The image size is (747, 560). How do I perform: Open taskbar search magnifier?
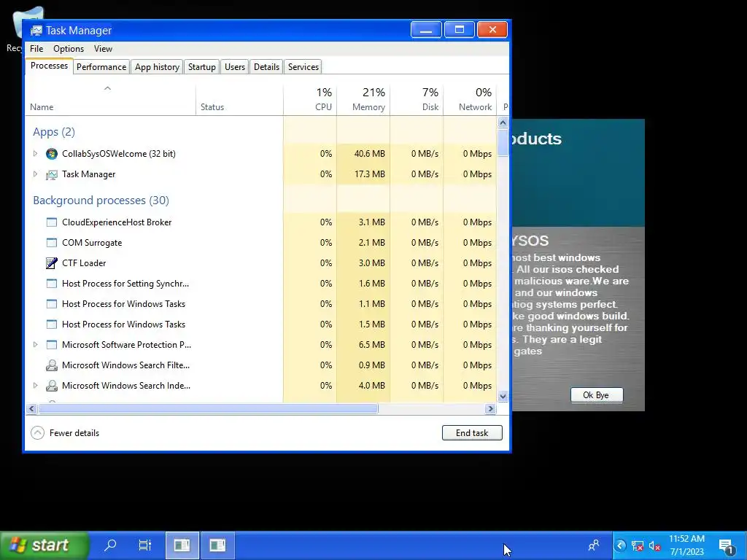tap(111, 545)
